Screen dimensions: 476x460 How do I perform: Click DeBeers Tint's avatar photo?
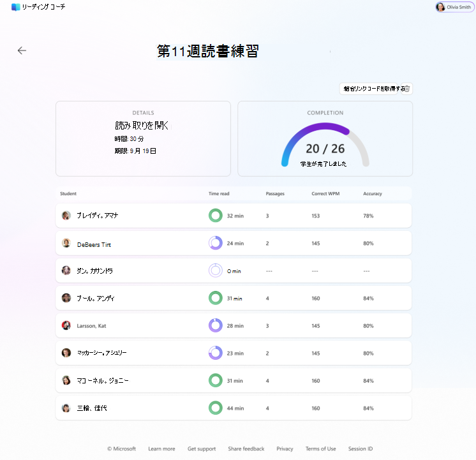(x=66, y=243)
